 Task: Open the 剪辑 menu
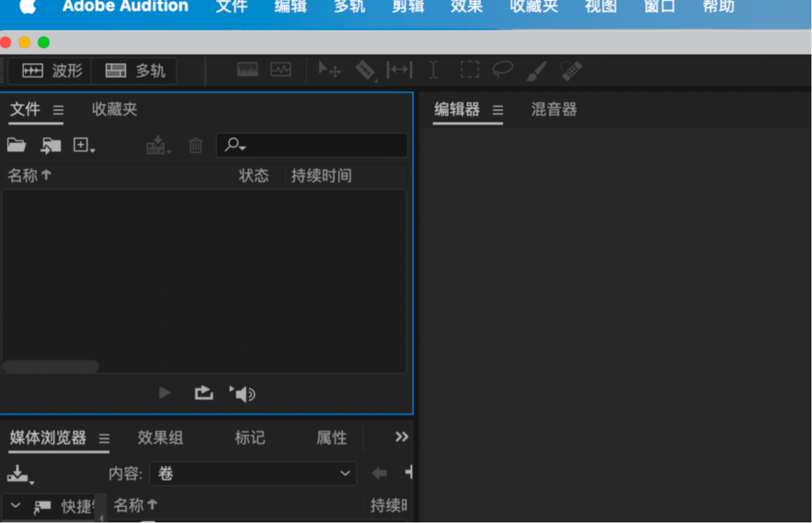(408, 7)
